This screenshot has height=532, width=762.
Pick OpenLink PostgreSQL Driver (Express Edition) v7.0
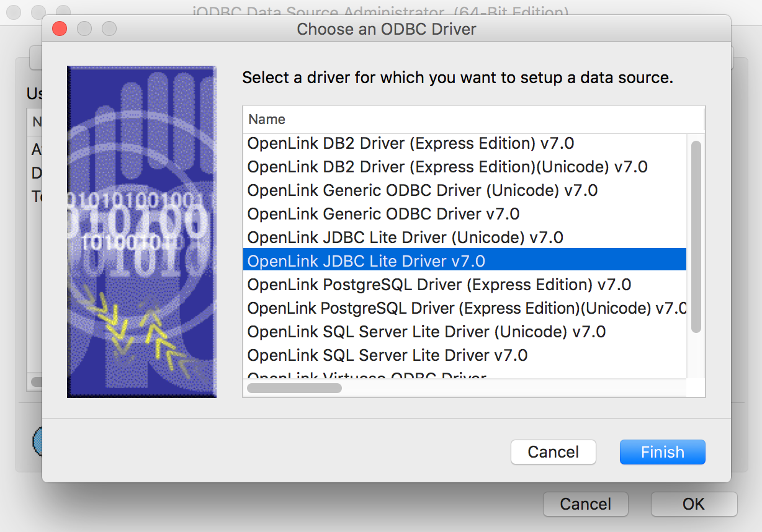441,284
